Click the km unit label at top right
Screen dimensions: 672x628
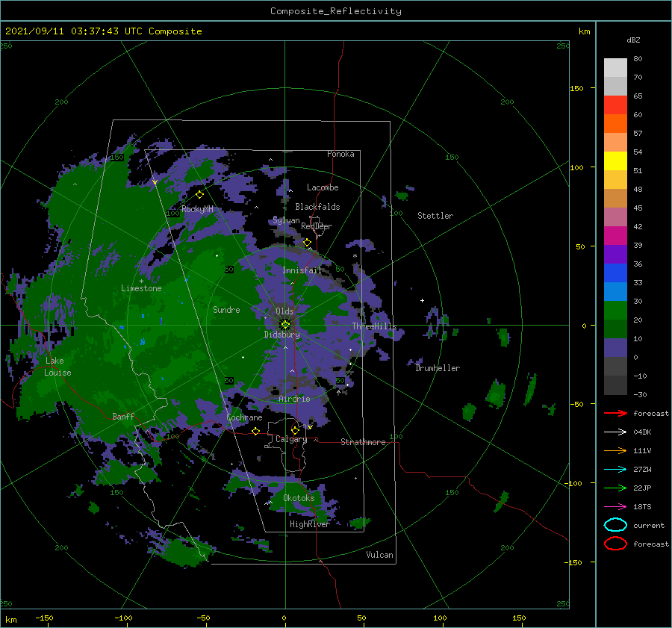(x=584, y=31)
